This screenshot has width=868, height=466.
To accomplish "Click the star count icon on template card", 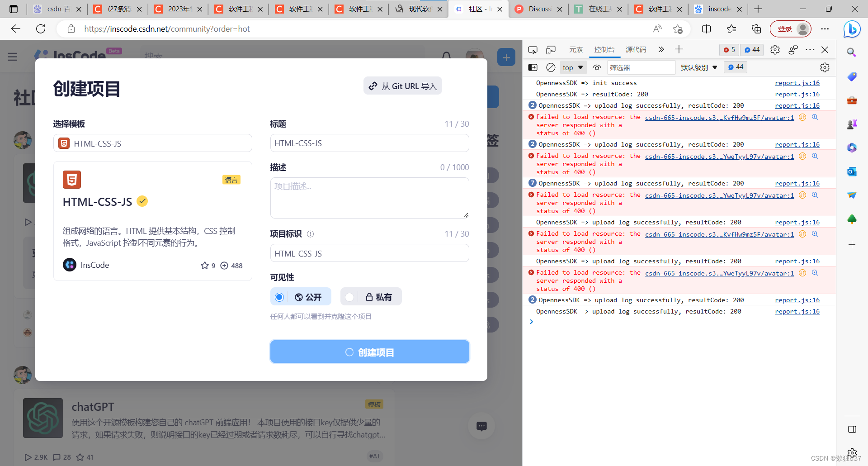I will coord(204,266).
